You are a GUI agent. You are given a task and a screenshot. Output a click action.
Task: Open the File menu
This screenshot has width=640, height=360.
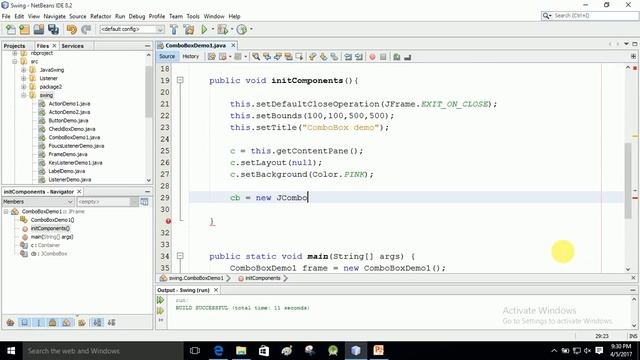click(6, 16)
